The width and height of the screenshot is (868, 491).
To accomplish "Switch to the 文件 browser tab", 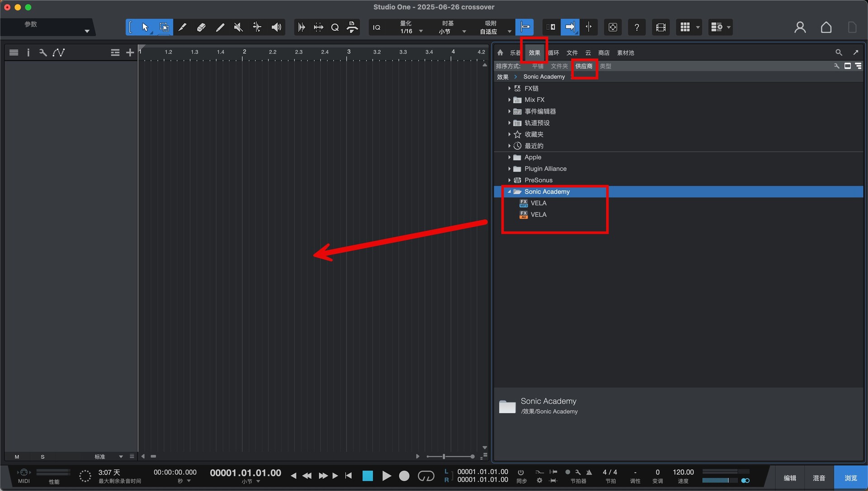I will pos(572,53).
